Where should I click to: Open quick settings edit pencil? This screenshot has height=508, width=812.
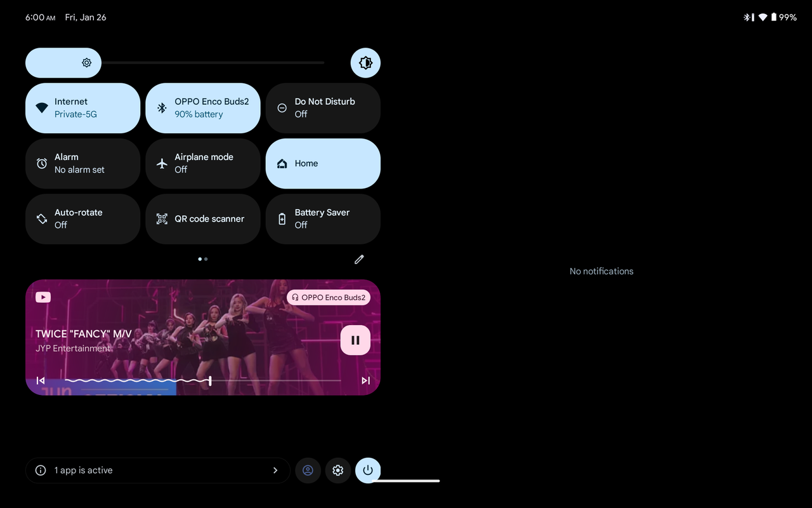[359, 259]
